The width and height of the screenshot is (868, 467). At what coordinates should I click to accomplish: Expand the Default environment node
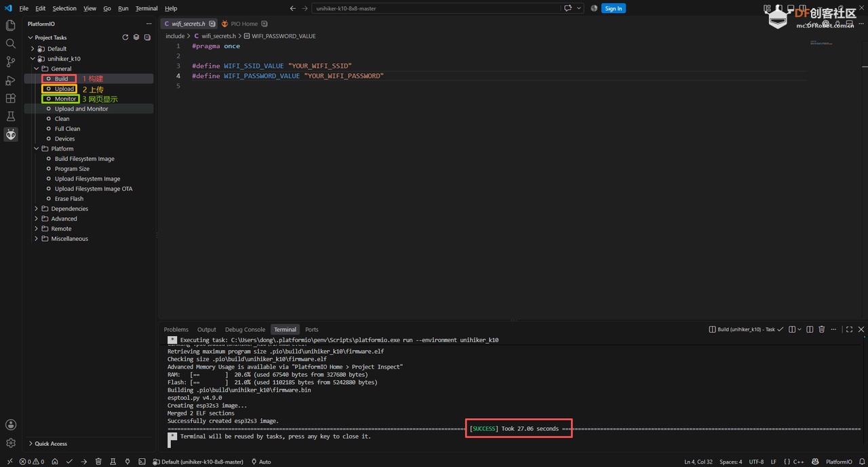(33, 49)
